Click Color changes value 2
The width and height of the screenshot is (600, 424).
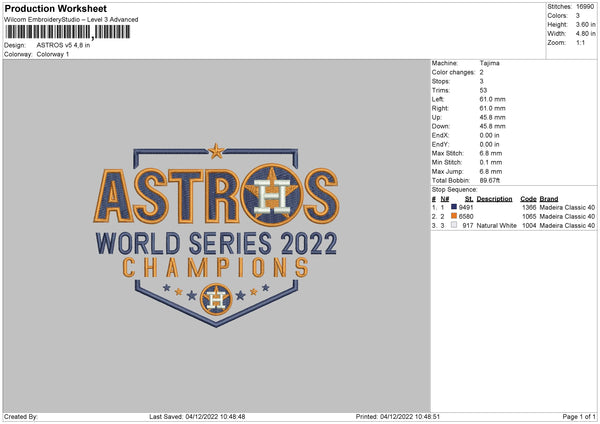pos(481,72)
